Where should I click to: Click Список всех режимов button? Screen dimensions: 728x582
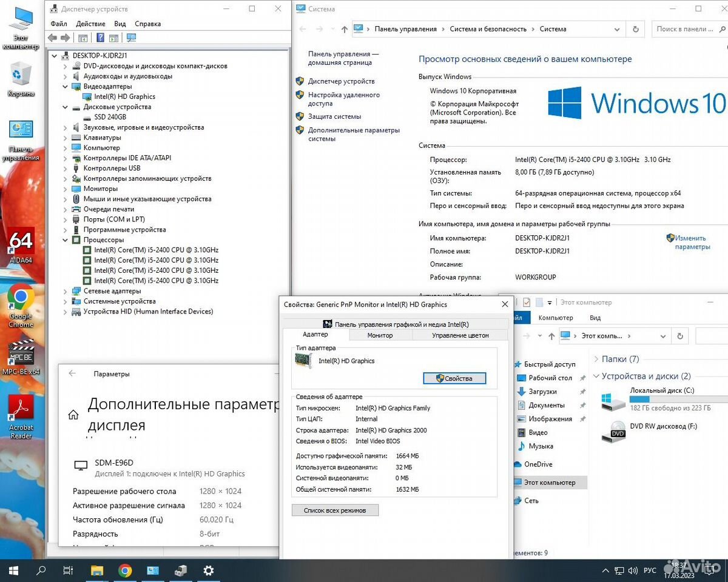[x=335, y=510]
